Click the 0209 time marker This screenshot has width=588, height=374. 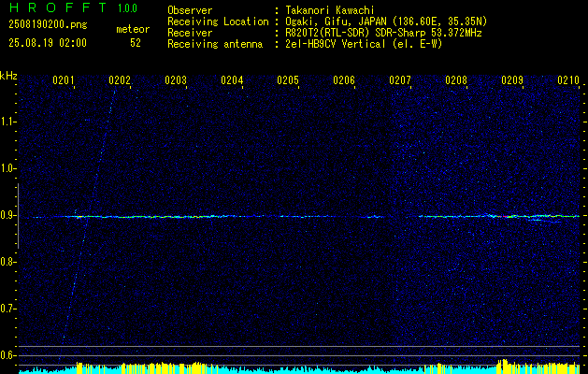(512, 80)
